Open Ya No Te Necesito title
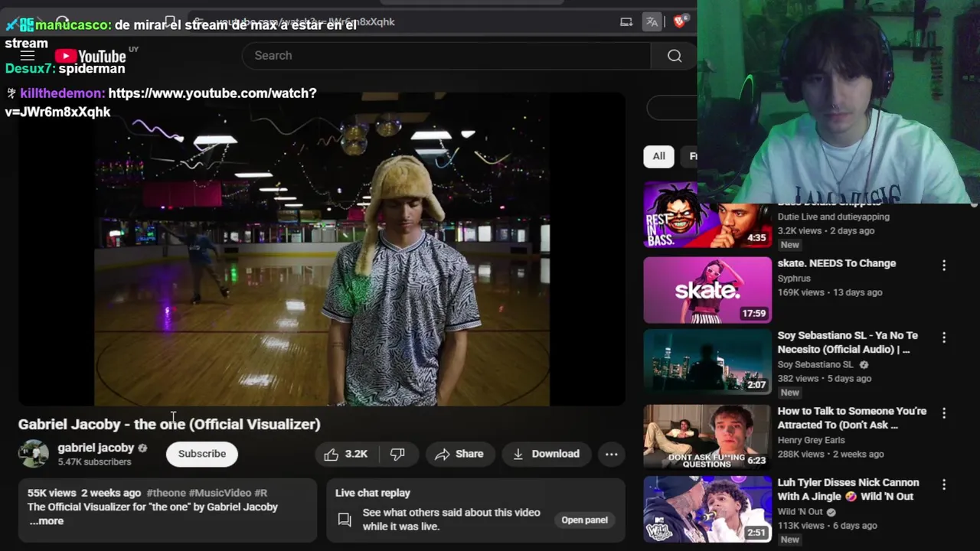Viewport: 980px width, 551px height. [x=848, y=342]
